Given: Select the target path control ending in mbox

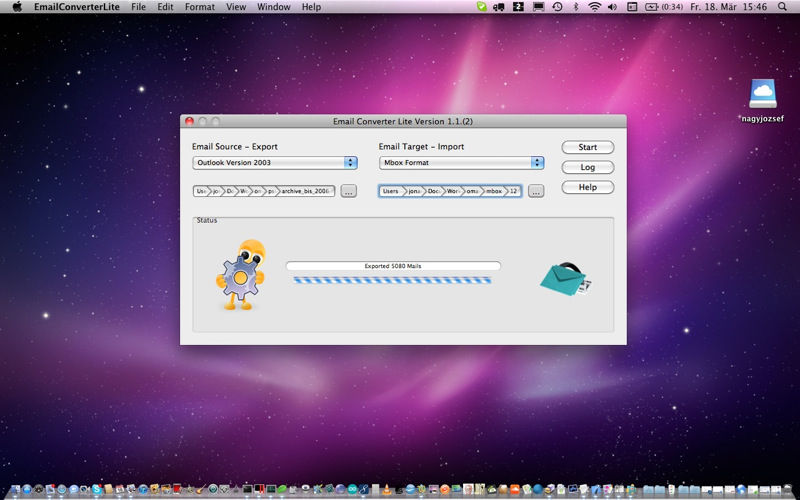Looking at the screenshot, I should coord(450,191).
